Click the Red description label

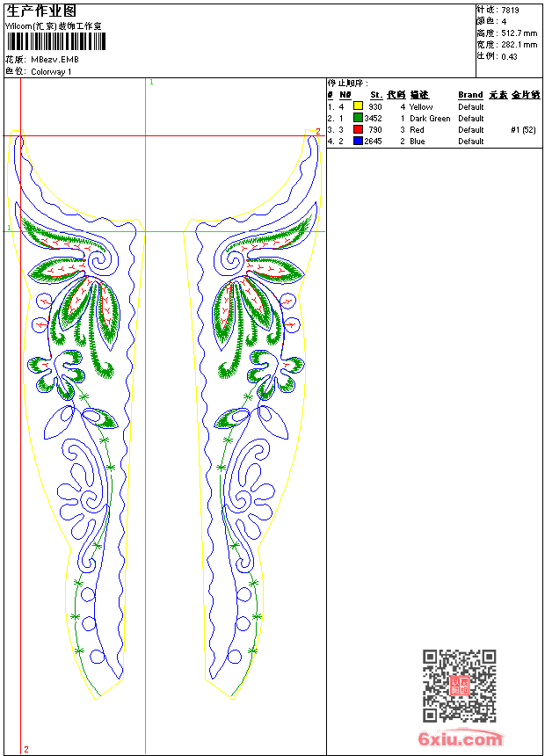(417, 130)
